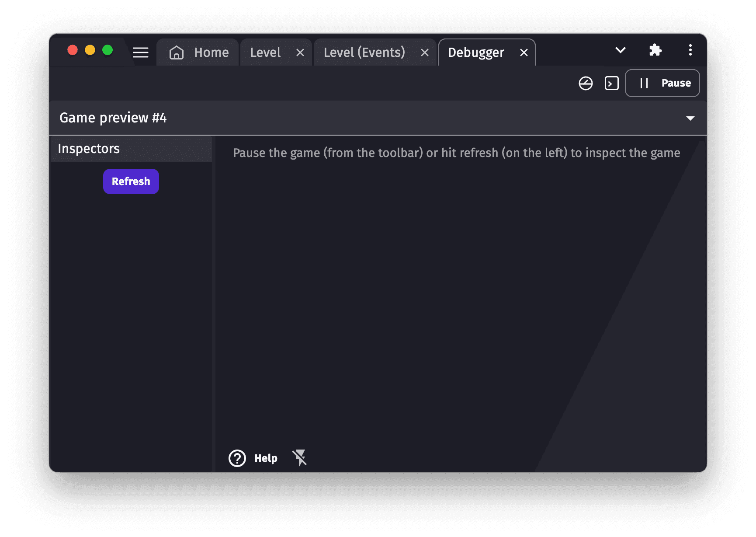Expand the tabs list chevron
756x537 pixels.
coord(620,50)
